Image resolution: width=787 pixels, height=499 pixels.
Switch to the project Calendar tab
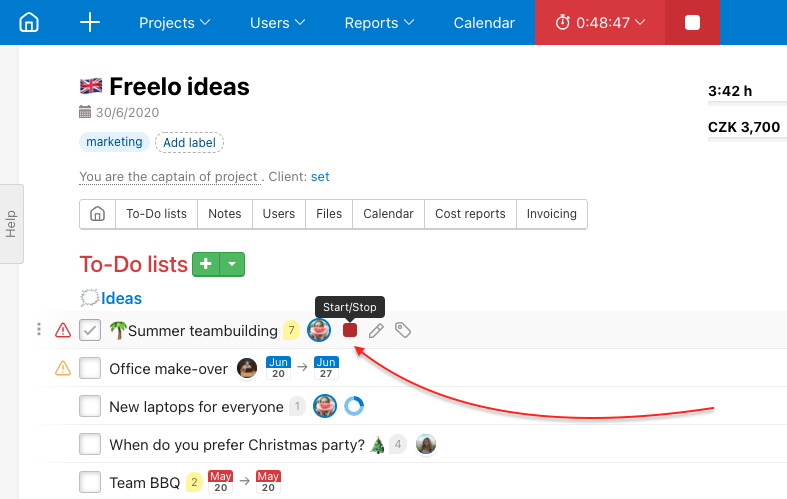(388, 214)
